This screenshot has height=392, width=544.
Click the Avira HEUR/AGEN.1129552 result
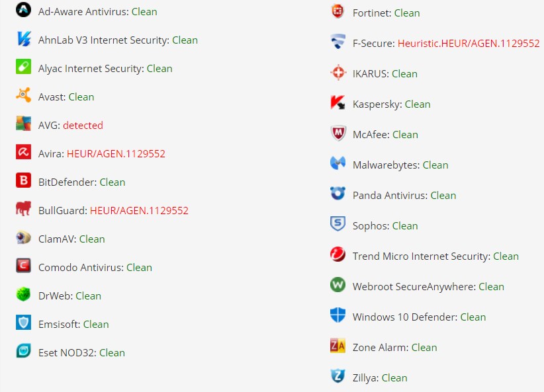pos(116,153)
